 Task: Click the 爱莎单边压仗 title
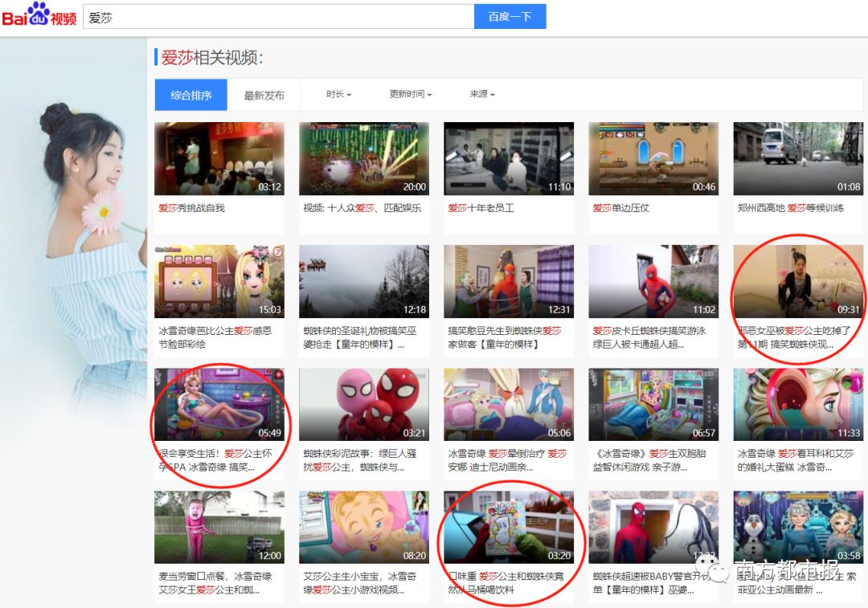point(620,208)
